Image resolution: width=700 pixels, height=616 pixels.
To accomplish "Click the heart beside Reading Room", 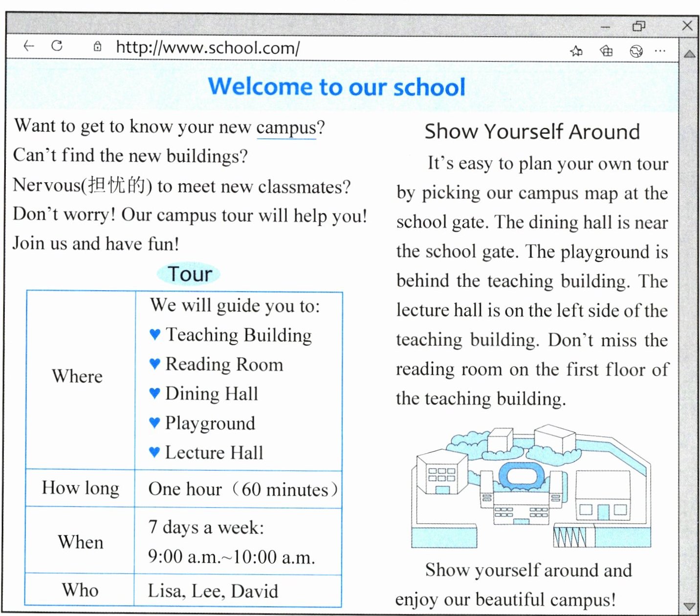I will [154, 363].
